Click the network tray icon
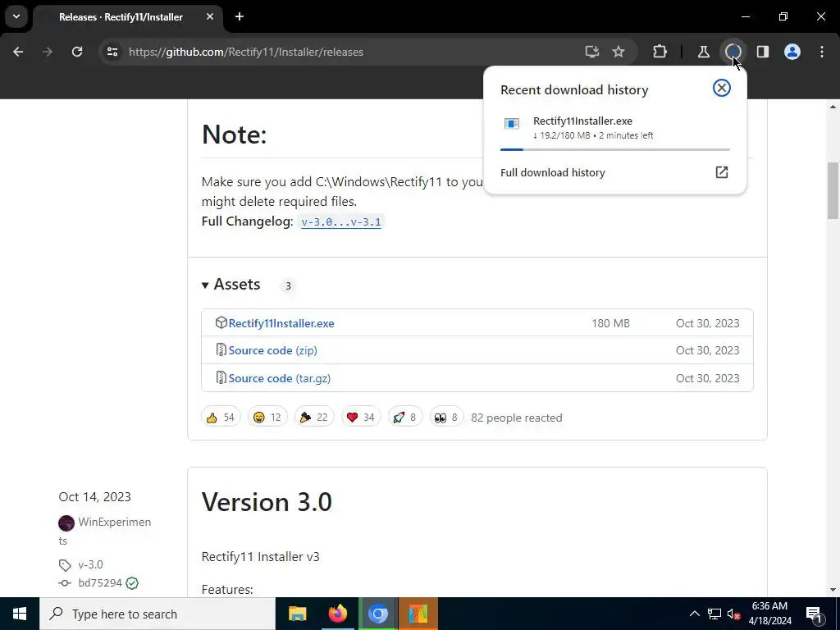Image resolution: width=840 pixels, height=630 pixels. [x=714, y=614]
